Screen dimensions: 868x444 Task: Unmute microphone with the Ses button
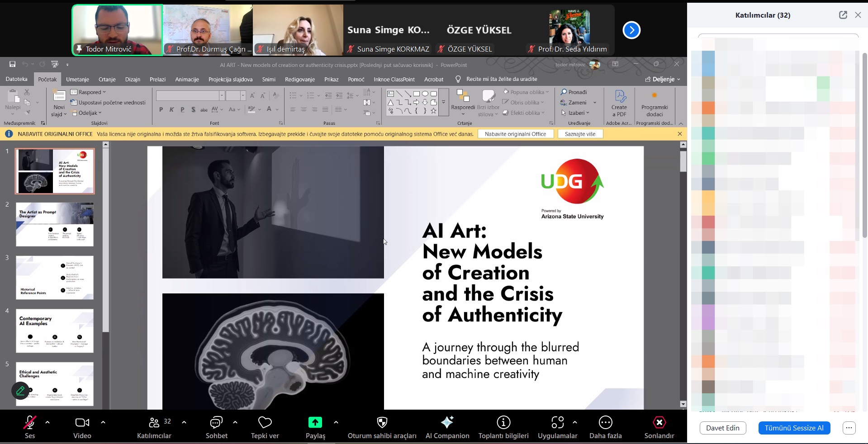click(x=30, y=427)
